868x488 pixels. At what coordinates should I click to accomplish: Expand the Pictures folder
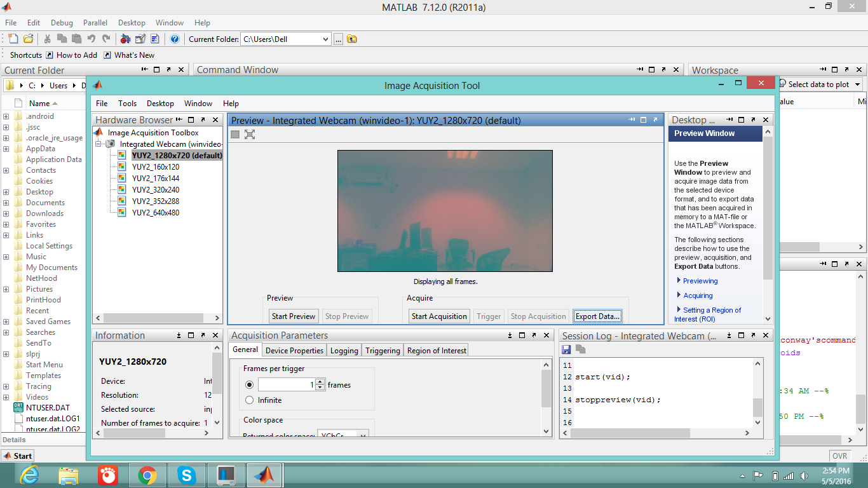[x=6, y=289]
